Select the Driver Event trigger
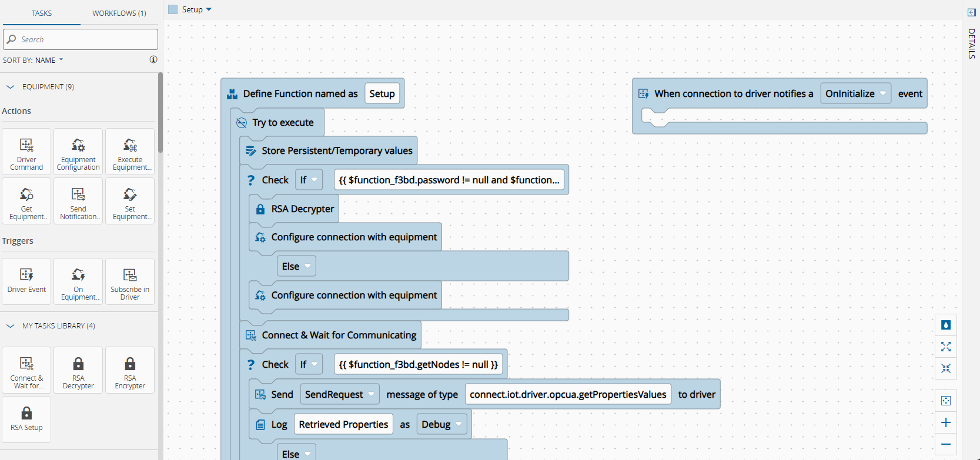Viewport: 980px width, 460px height. point(26,281)
